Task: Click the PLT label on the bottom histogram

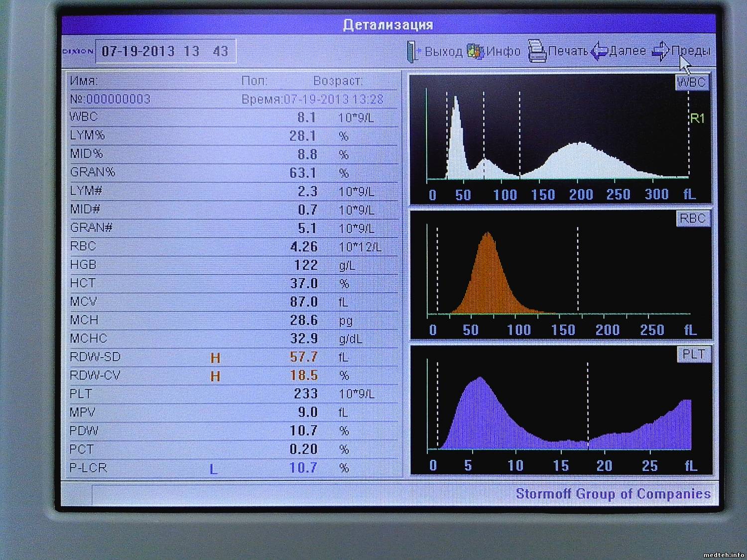Action: [x=693, y=354]
